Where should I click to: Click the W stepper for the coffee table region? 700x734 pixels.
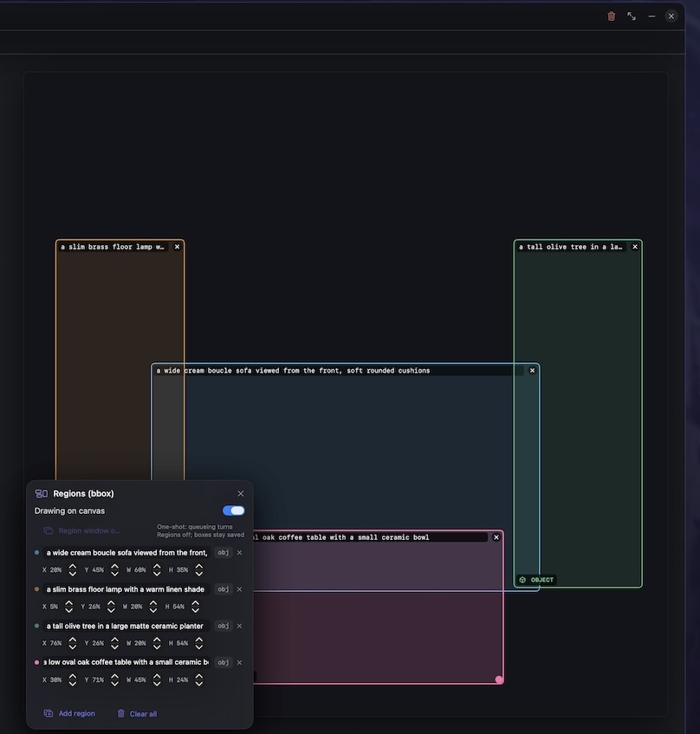coord(157,679)
